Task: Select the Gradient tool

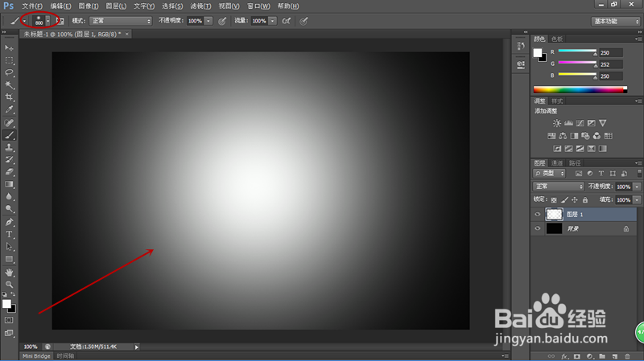Action: coord(9,184)
